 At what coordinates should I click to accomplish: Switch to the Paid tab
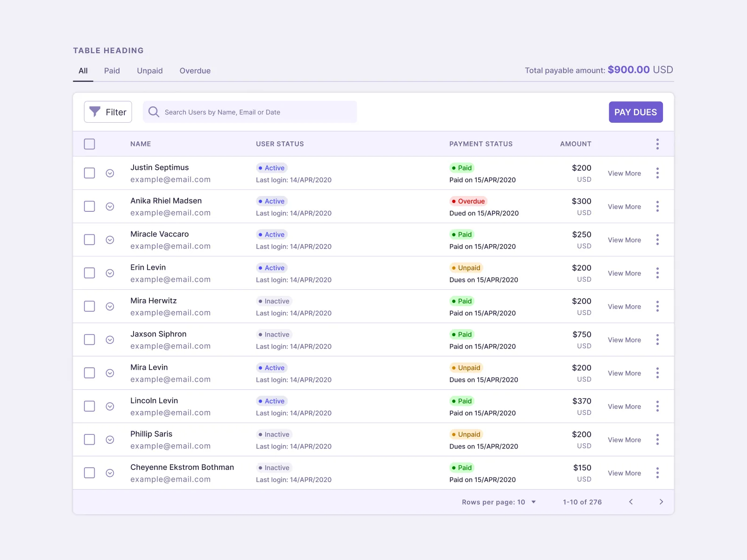coord(112,70)
